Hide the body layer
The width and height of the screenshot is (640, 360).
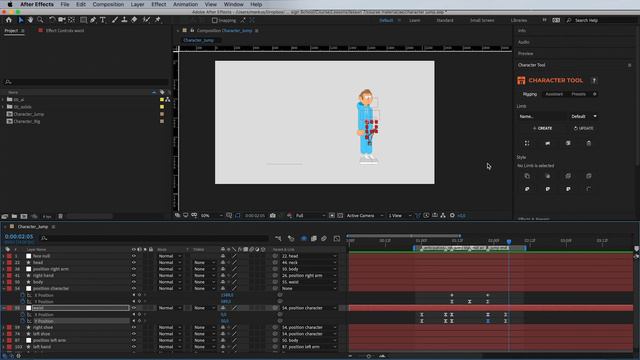coord(133,282)
